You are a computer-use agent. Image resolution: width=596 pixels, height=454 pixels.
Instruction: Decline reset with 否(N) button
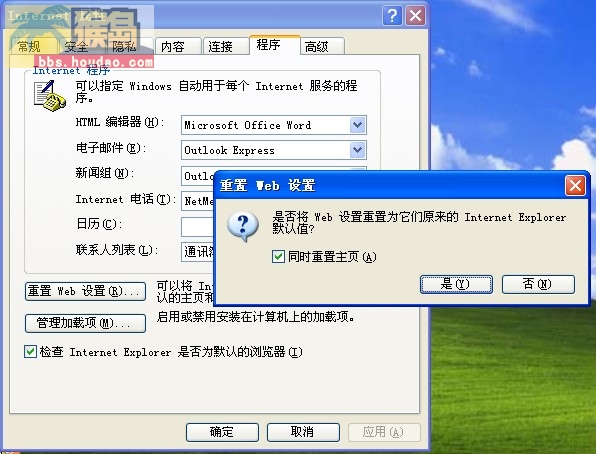[x=538, y=284]
